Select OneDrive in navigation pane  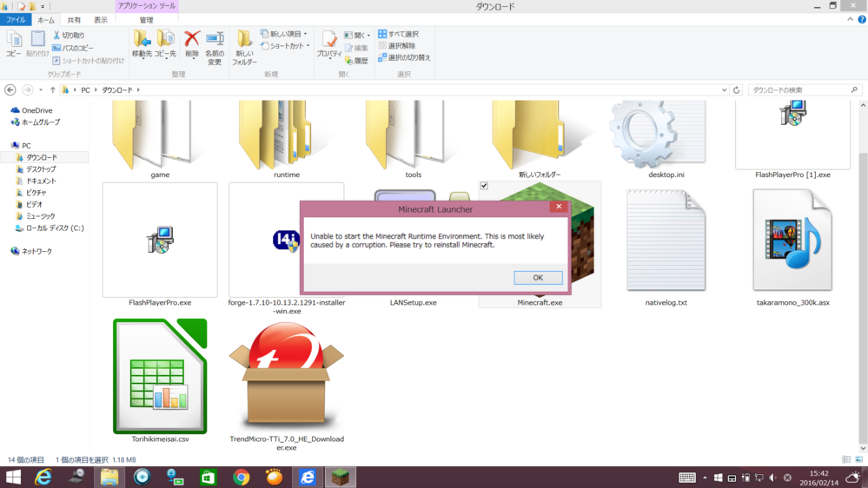(31, 110)
